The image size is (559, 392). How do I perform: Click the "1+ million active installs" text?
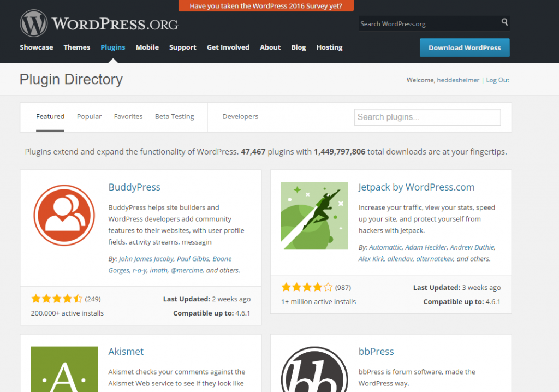318,302
